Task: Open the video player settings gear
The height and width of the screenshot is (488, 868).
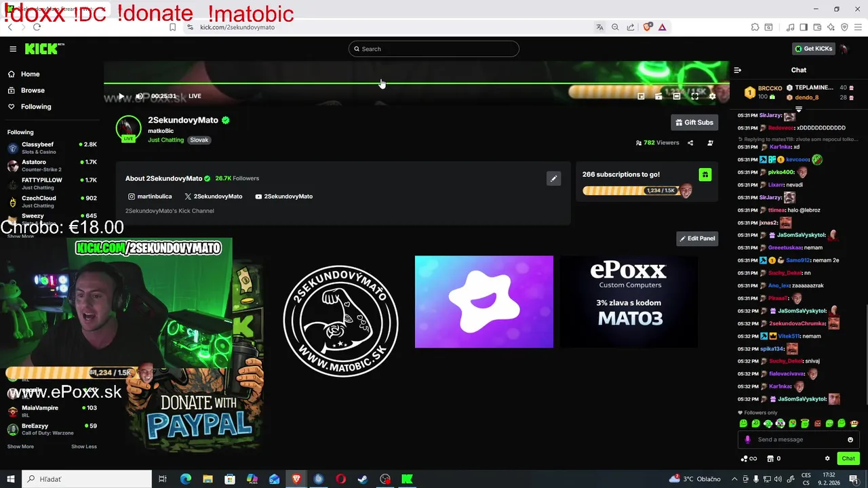Action: (712, 96)
